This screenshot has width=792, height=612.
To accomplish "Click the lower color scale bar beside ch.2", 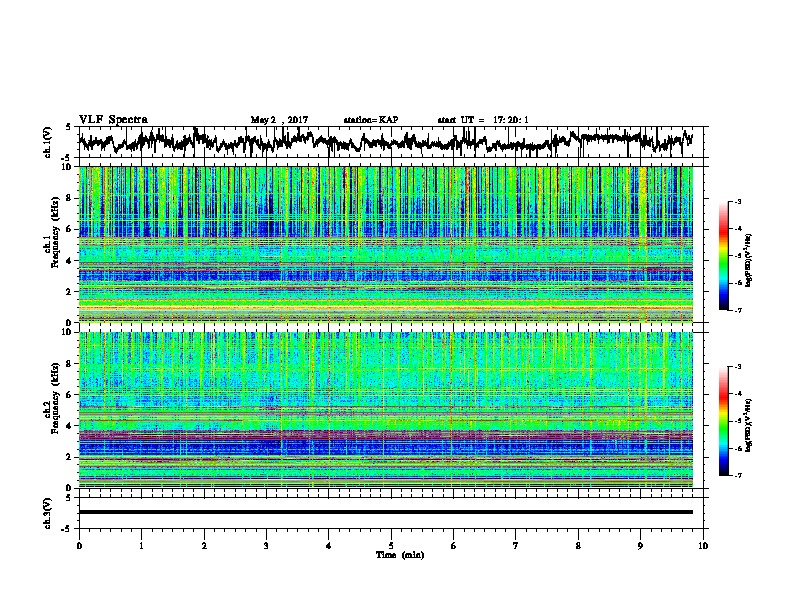I will [724, 421].
